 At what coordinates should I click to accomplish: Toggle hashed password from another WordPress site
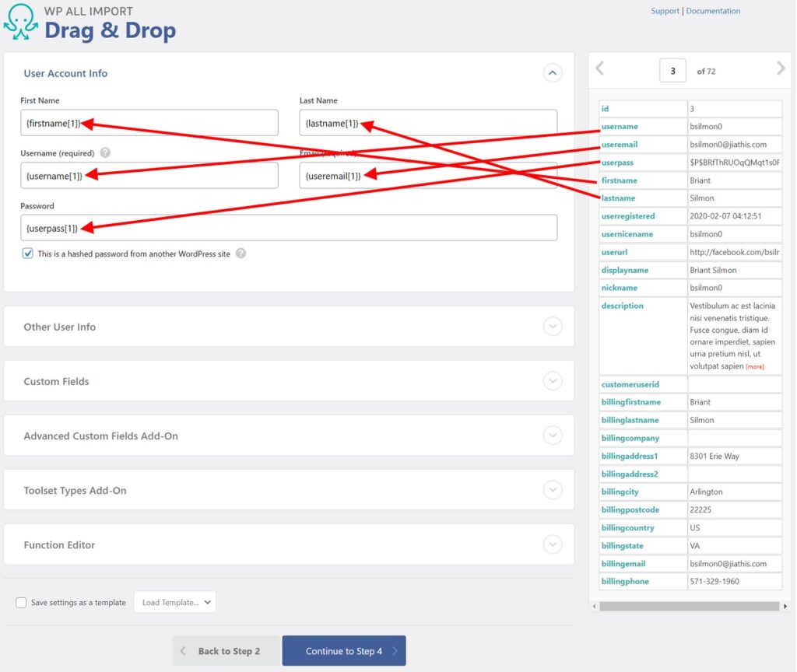coord(27,253)
